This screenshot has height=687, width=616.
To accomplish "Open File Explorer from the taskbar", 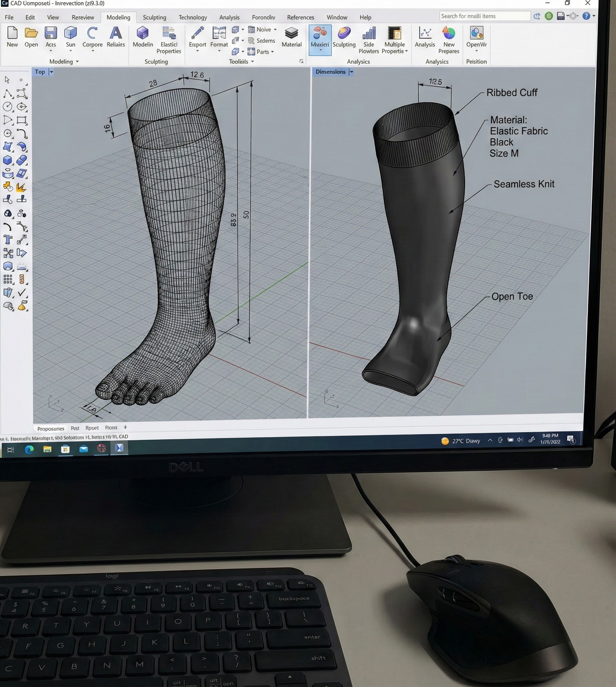I will [x=47, y=449].
